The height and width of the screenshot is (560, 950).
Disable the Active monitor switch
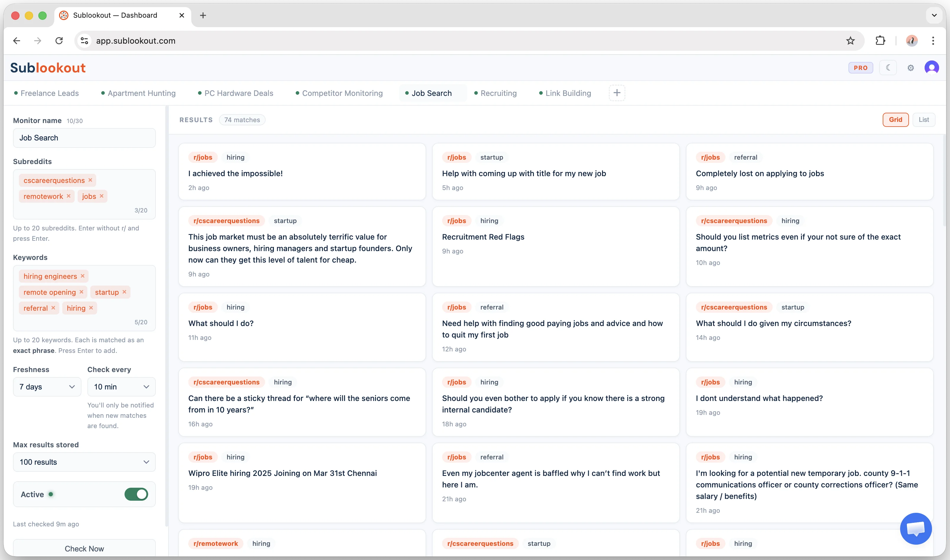click(x=136, y=494)
